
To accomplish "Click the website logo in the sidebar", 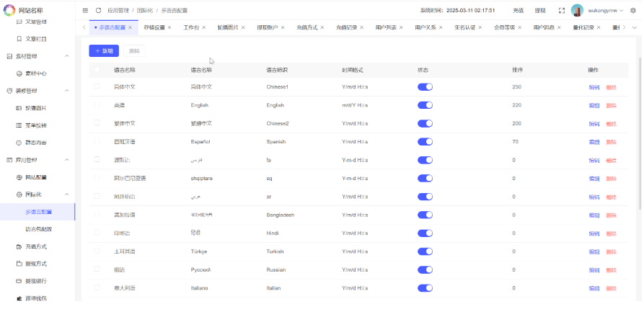I will pos(11,10).
